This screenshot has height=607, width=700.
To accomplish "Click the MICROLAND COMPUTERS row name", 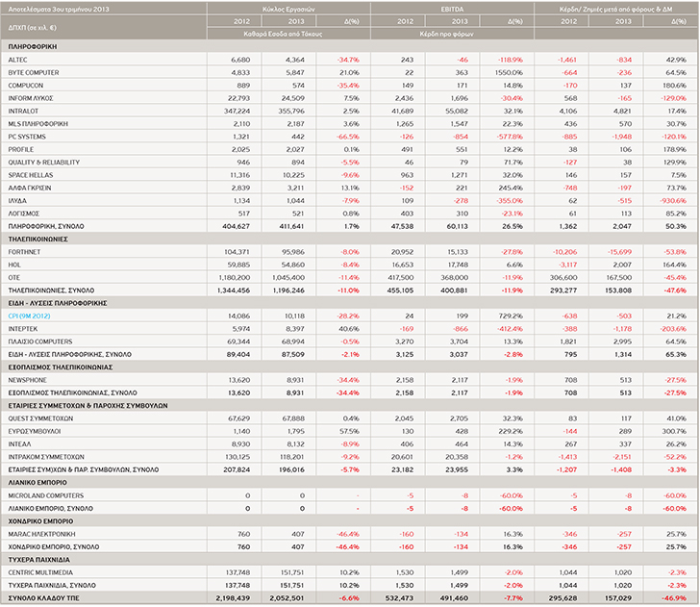I will [x=46, y=495].
